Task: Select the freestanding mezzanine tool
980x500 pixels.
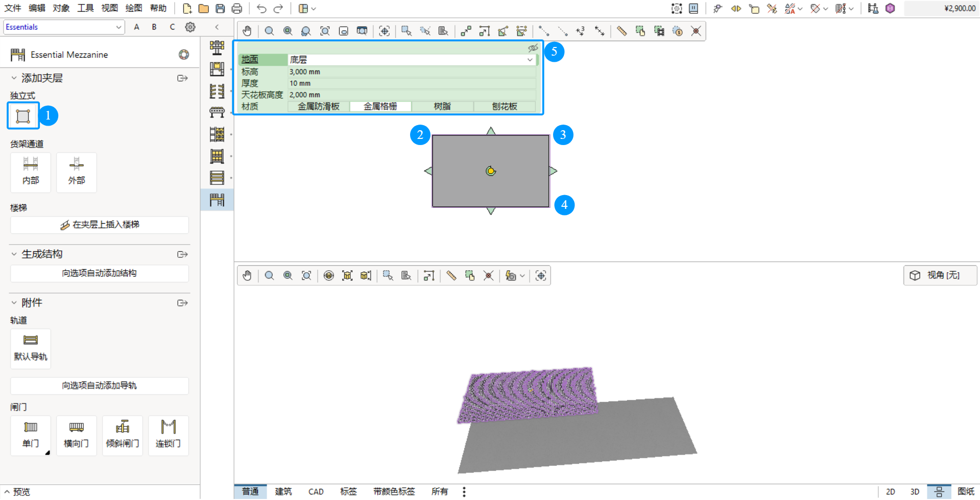Action: 23,116
